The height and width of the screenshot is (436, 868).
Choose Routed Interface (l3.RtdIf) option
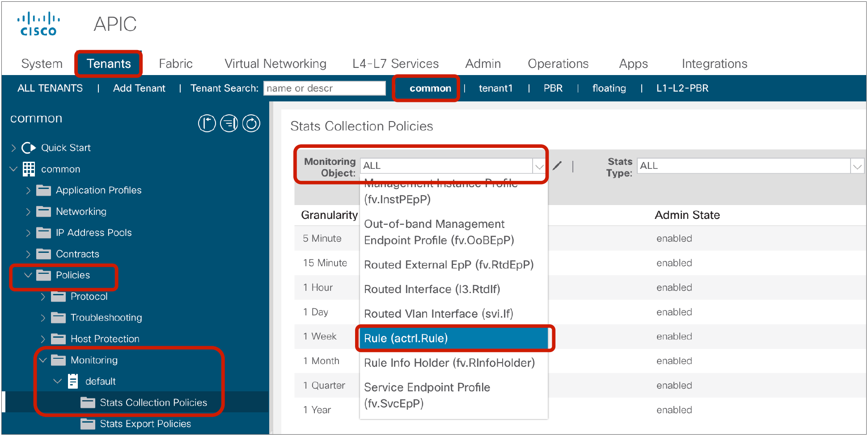(453, 289)
